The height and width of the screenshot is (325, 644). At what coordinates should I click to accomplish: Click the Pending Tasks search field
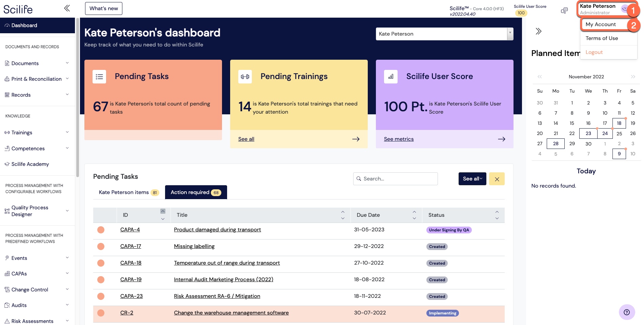tap(395, 179)
